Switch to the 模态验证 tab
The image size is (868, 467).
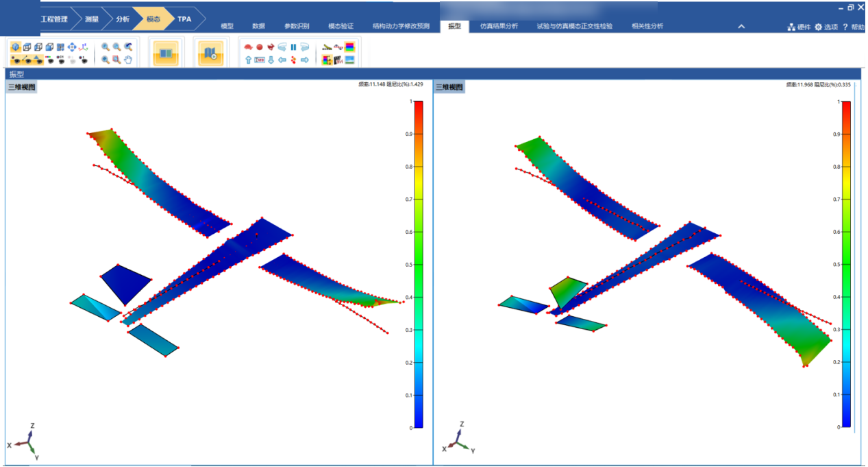(340, 26)
